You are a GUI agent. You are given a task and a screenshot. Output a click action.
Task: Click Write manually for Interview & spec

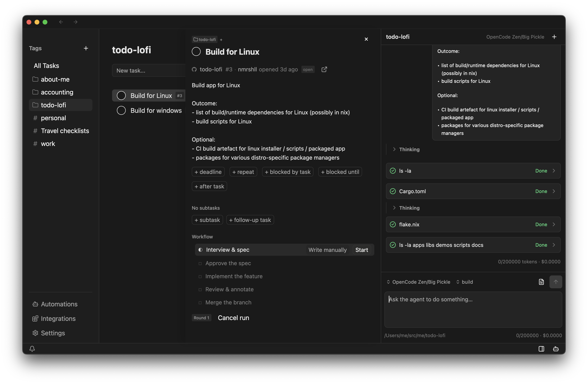coord(327,250)
